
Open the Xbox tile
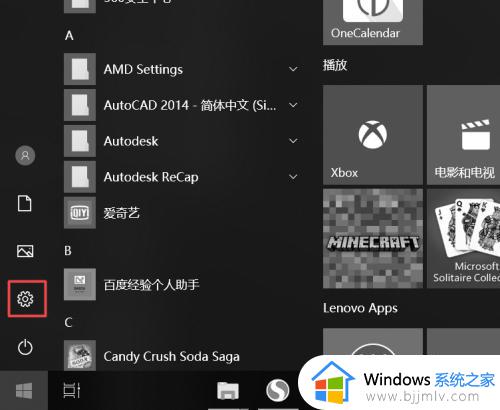[x=373, y=135]
